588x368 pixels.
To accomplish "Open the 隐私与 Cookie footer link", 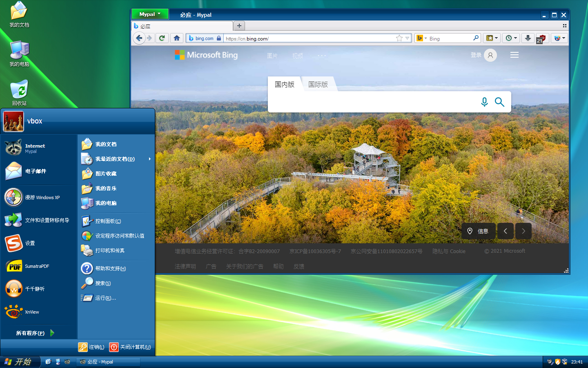I will (449, 251).
